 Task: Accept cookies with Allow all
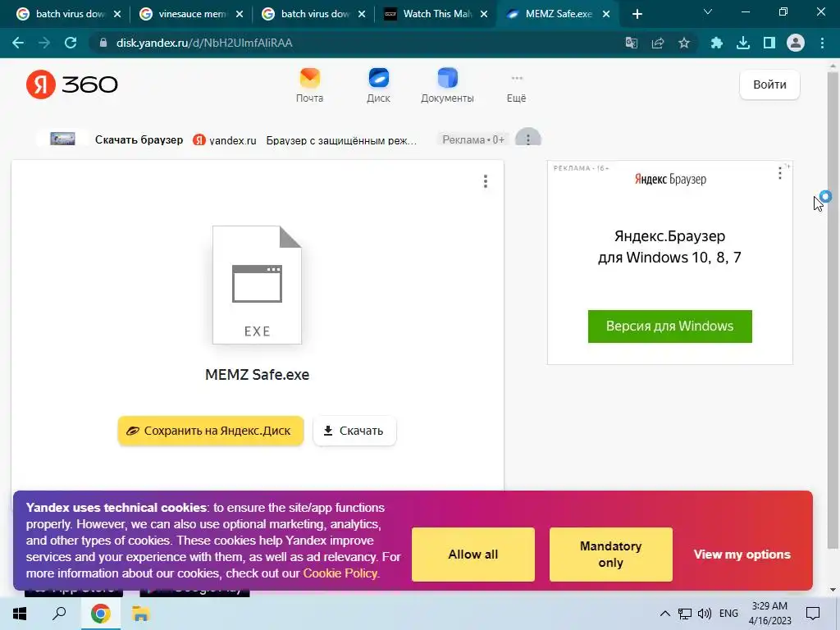click(473, 555)
